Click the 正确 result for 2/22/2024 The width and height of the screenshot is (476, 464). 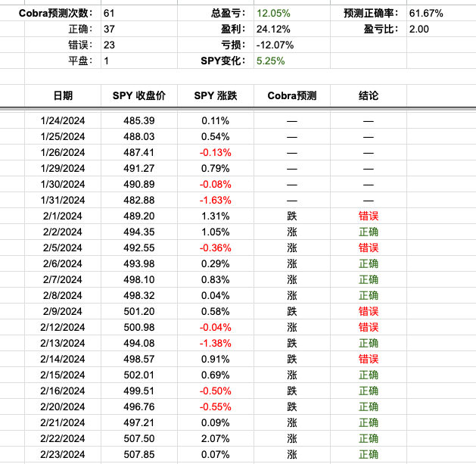pyautogui.click(x=369, y=438)
